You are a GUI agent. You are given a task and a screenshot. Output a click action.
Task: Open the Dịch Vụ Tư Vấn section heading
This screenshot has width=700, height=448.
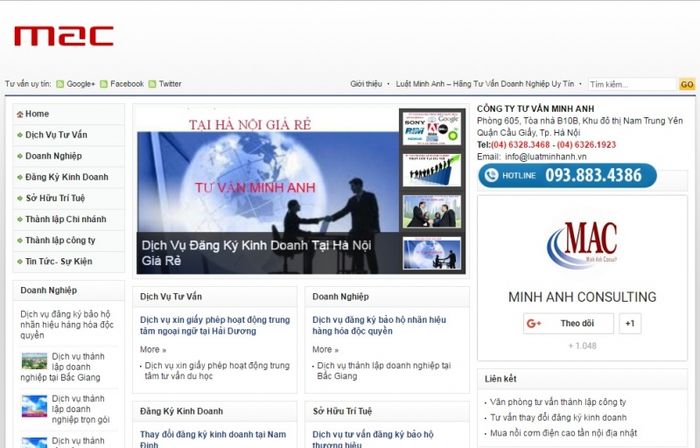171,297
